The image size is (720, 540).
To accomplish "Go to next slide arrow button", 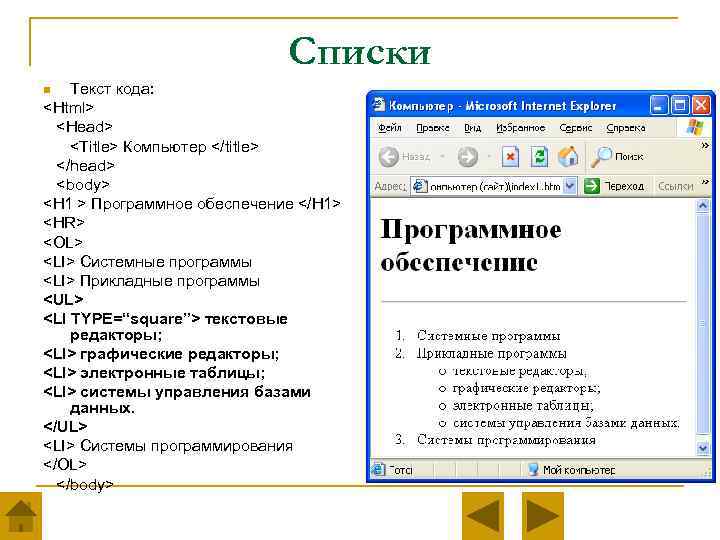I will pos(543,516).
